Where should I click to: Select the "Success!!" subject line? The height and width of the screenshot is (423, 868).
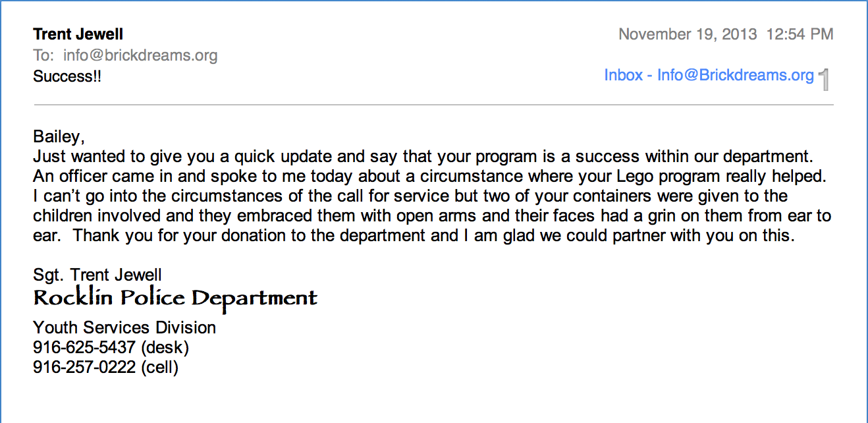[x=67, y=76]
